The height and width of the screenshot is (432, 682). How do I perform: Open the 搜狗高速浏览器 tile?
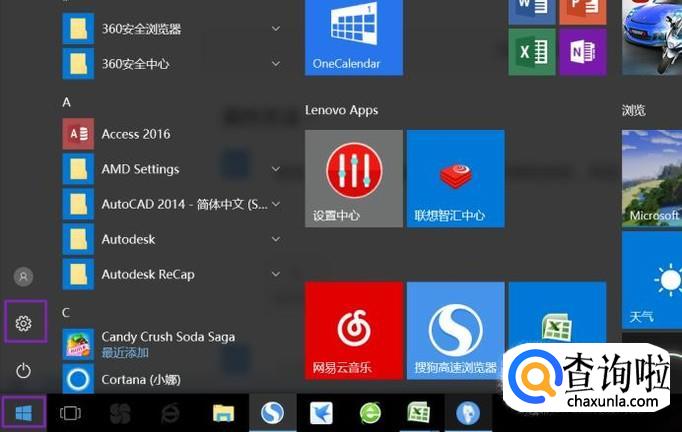455,331
